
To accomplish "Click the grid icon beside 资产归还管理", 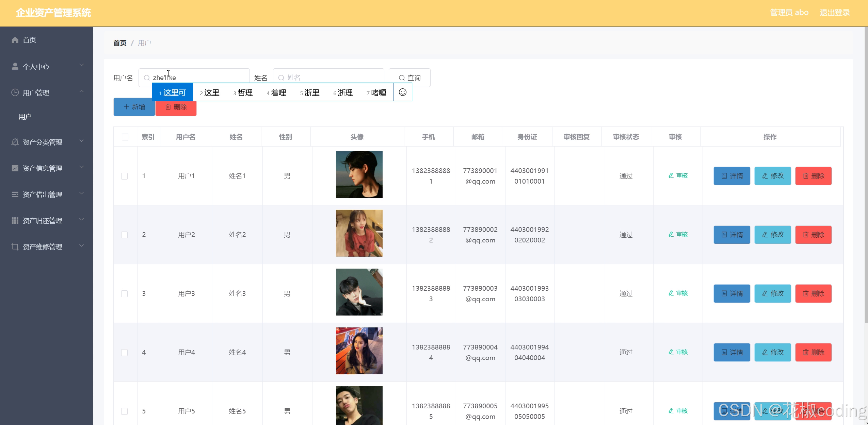I will point(15,220).
